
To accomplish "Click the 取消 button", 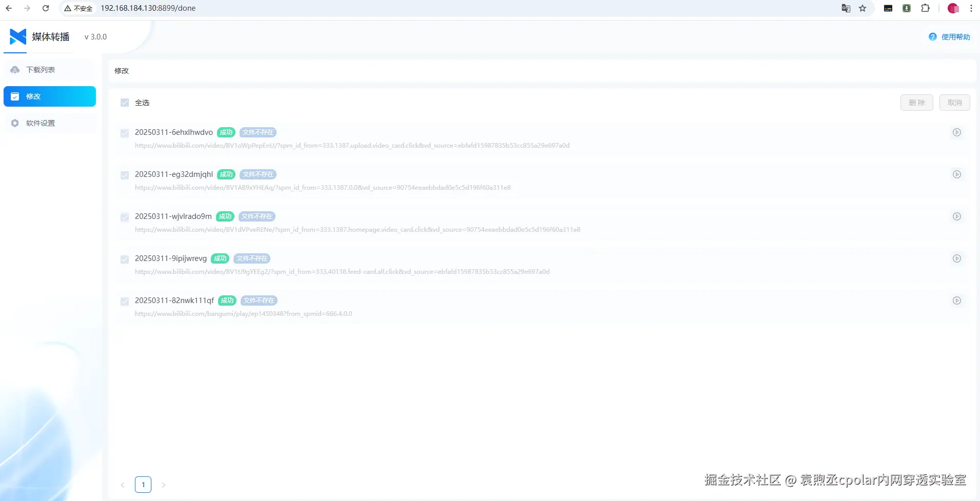I will [x=954, y=103].
